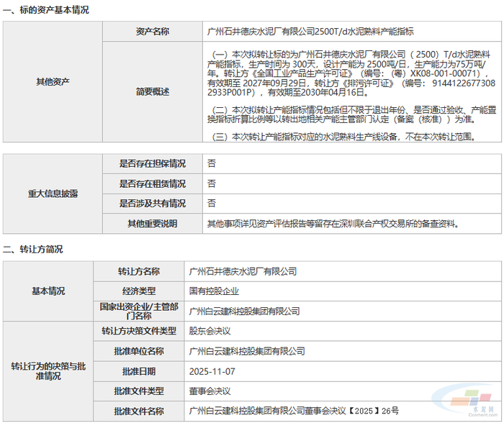Click paragraph (一) about 本次拟转让标的

click(351, 73)
